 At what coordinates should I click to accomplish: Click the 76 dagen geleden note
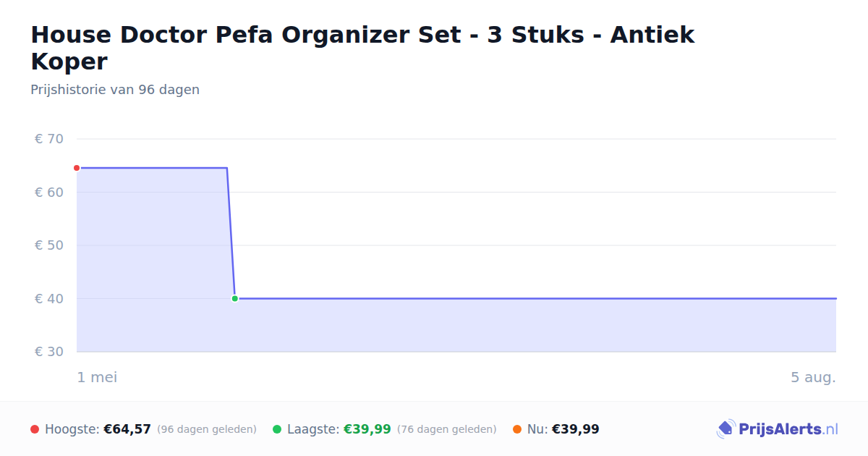click(447, 429)
